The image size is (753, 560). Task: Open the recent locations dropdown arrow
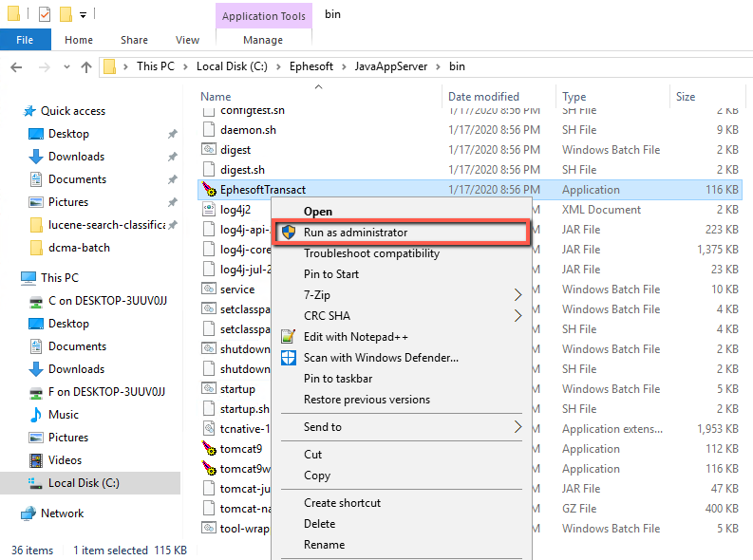tap(66, 67)
